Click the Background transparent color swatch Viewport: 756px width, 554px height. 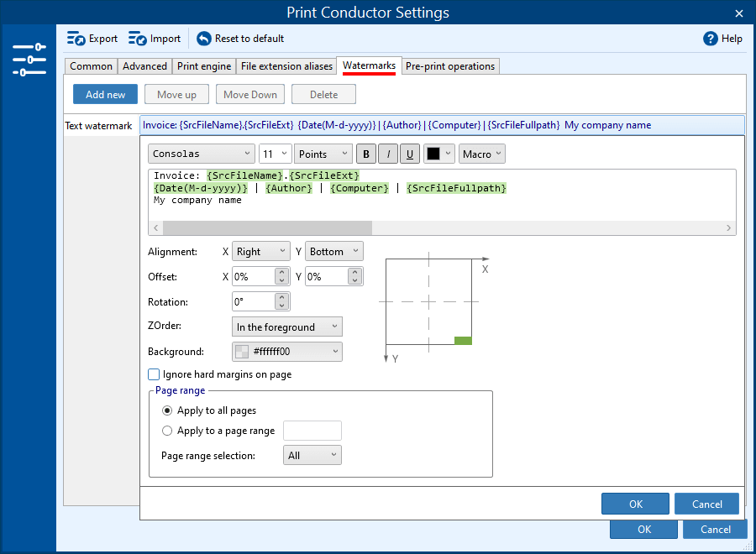242,352
